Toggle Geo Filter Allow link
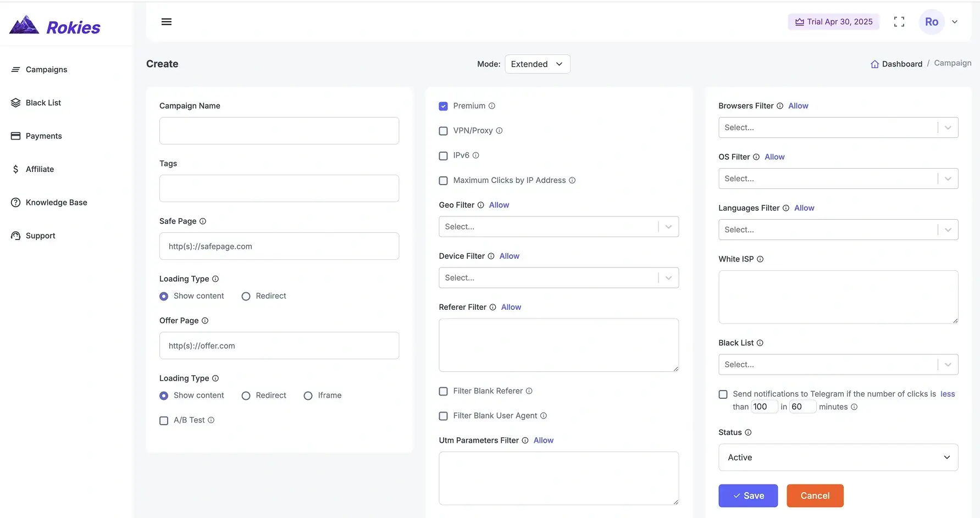Image resolution: width=980 pixels, height=518 pixels. click(498, 204)
